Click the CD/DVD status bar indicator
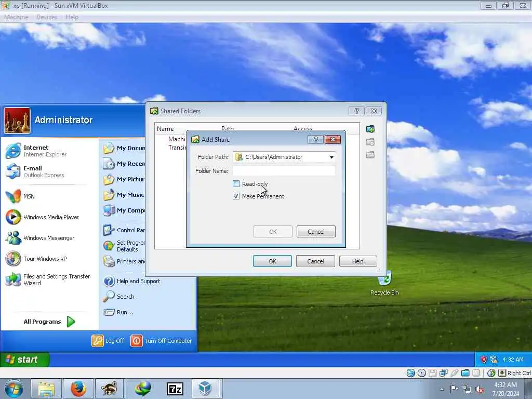The width and height of the screenshot is (532, 399). coord(421,373)
